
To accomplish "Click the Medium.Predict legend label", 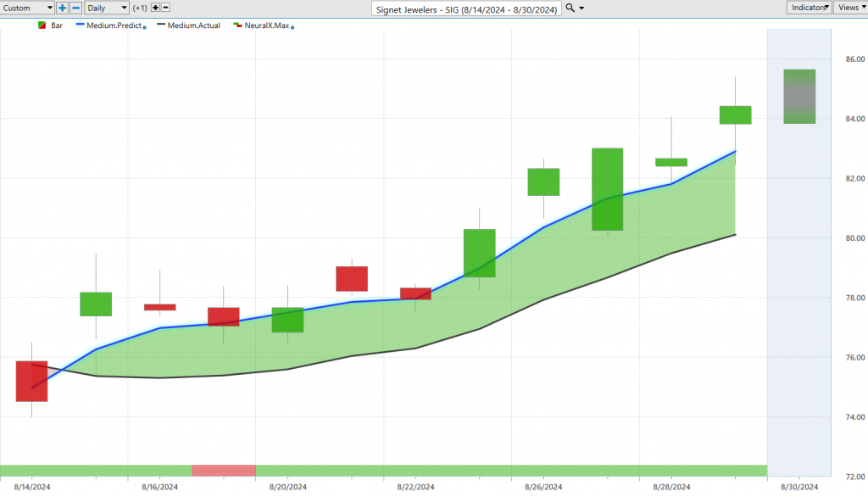I will coord(114,25).
